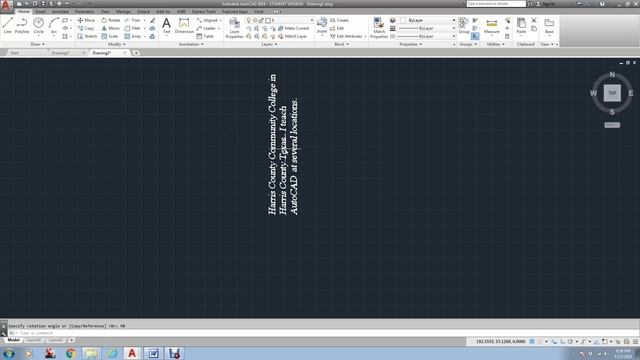640x360 pixels.
Task: Activate the Rotate command
Action: 111,20
